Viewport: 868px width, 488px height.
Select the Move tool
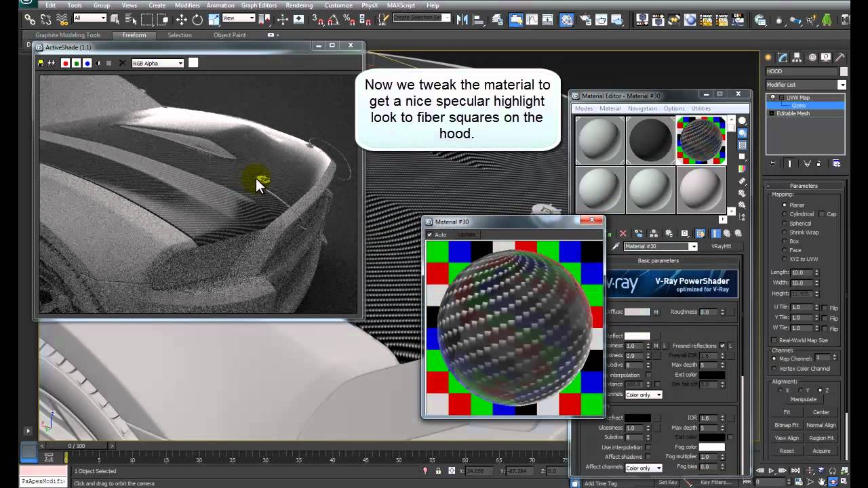point(182,20)
